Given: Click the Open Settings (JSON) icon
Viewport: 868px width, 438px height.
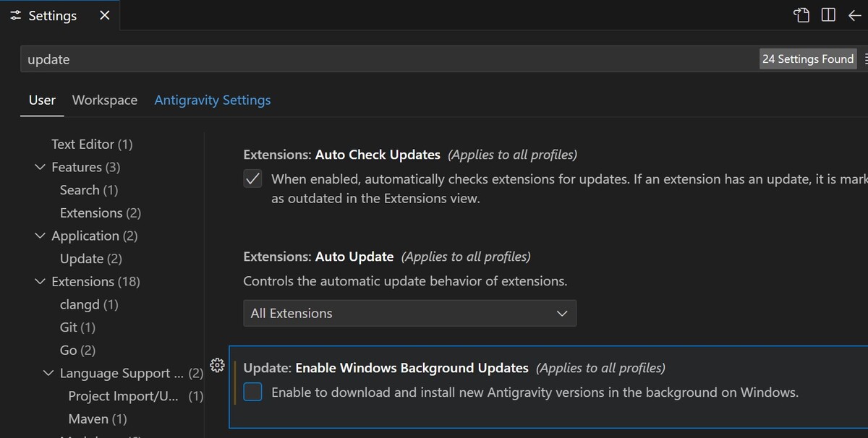Looking at the screenshot, I should pyautogui.click(x=801, y=15).
